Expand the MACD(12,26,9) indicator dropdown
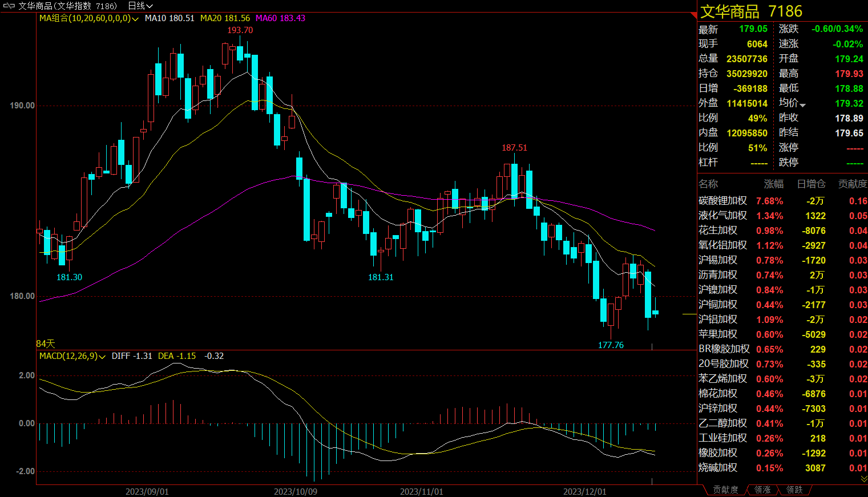The image size is (868, 497). 102,357
